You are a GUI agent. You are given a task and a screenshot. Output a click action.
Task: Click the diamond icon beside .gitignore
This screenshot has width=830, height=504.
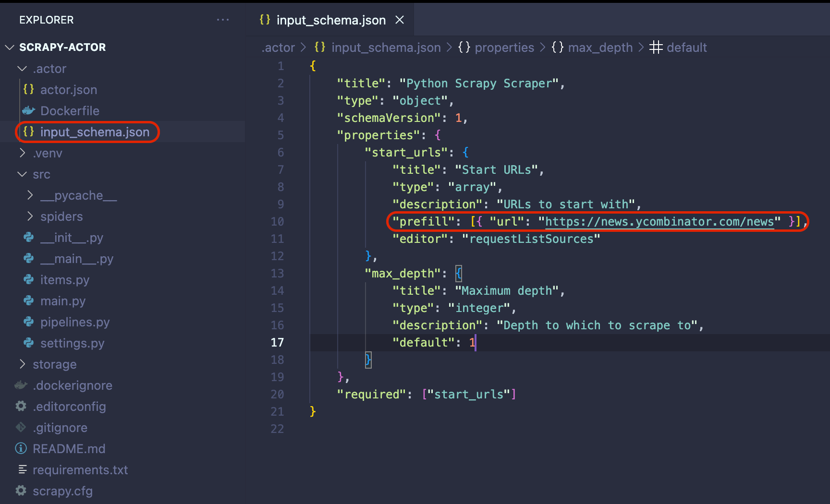(20, 427)
